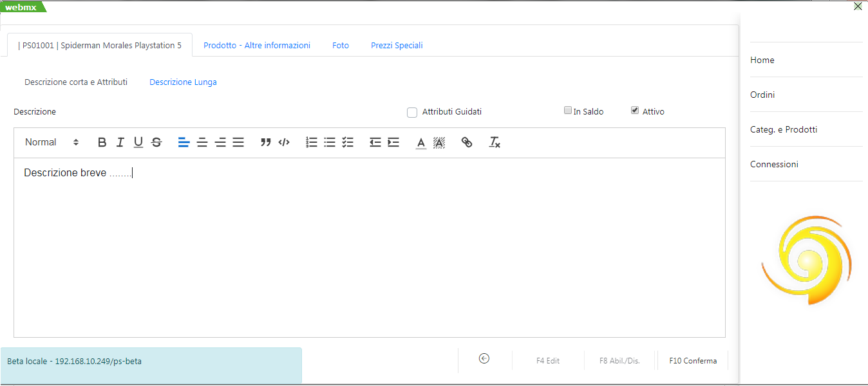The height and width of the screenshot is (386, 868).
Task: Clear text formatting with the Tx icon
Action: (495, 143)
